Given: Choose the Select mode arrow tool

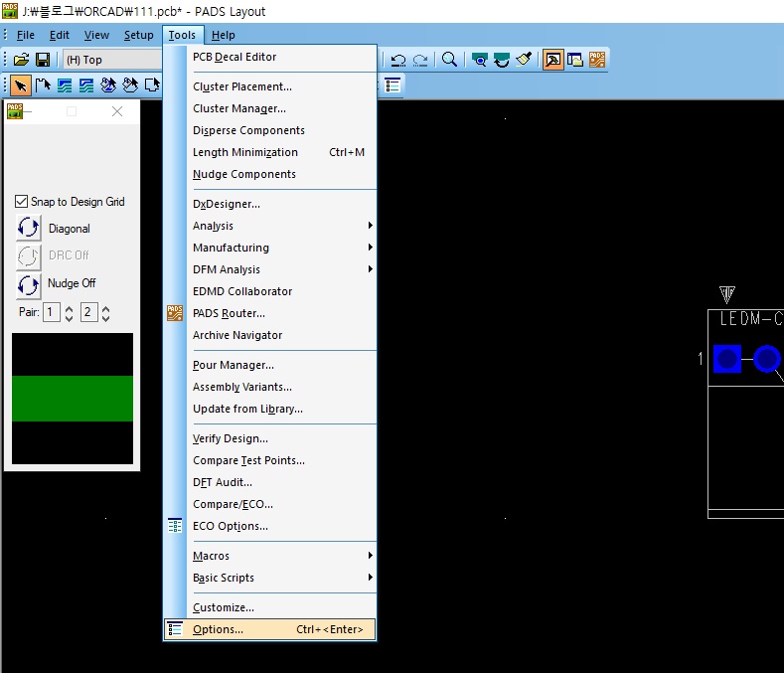Looking at the screenshot, I should point(21,85).
